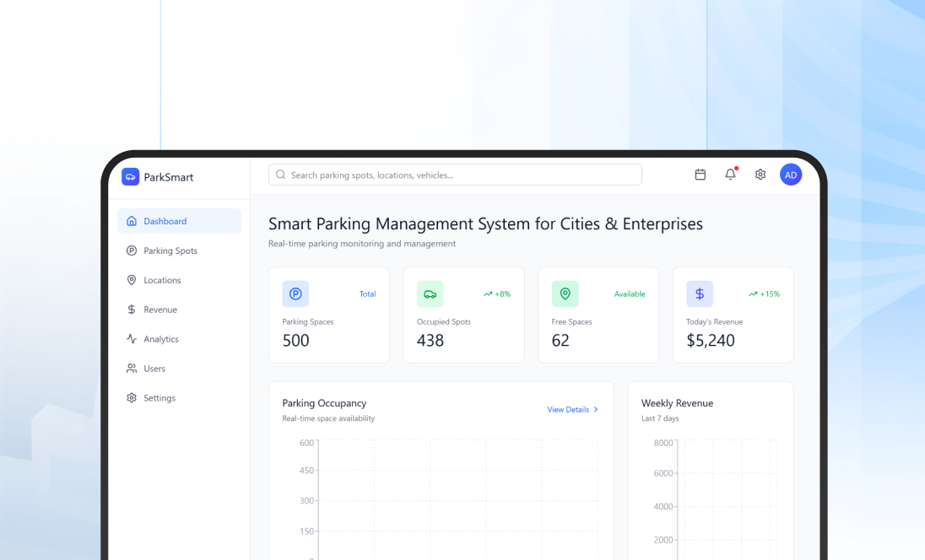Click the Parking Spots icon in the sidebar

pyautogui.click(x=132, y=250)
